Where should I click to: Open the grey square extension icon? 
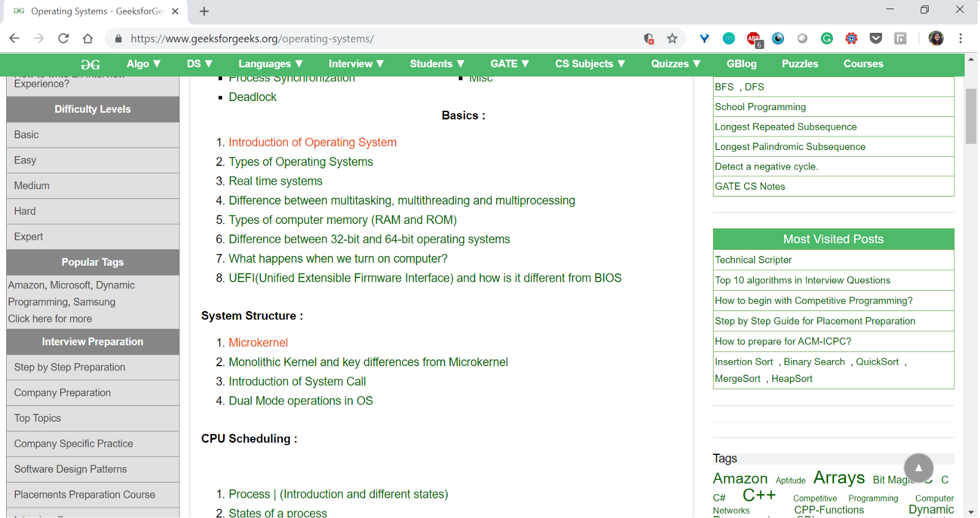(900, 39)
